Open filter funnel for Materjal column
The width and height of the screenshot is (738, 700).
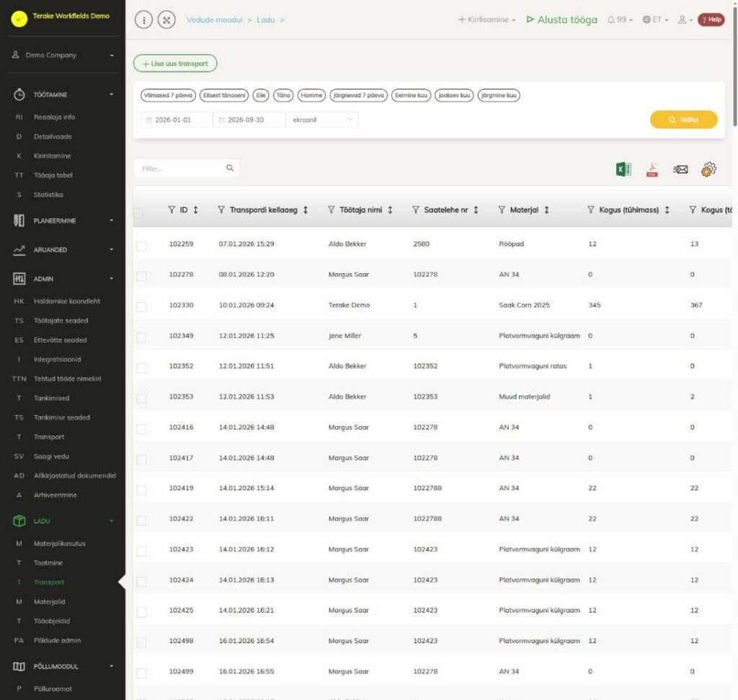tap(502, 210)
